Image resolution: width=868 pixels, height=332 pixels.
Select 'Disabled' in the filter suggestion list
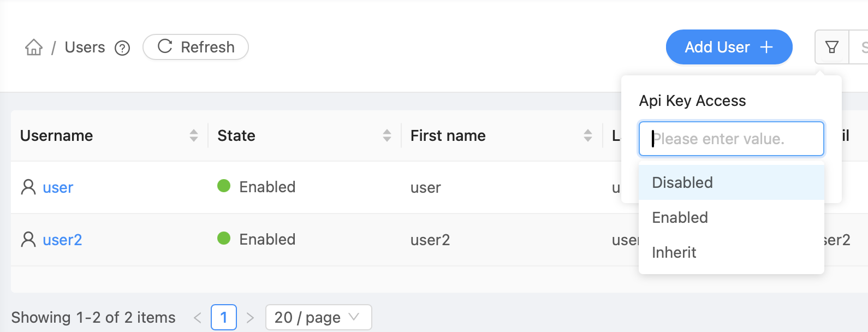tap(682, 182)
